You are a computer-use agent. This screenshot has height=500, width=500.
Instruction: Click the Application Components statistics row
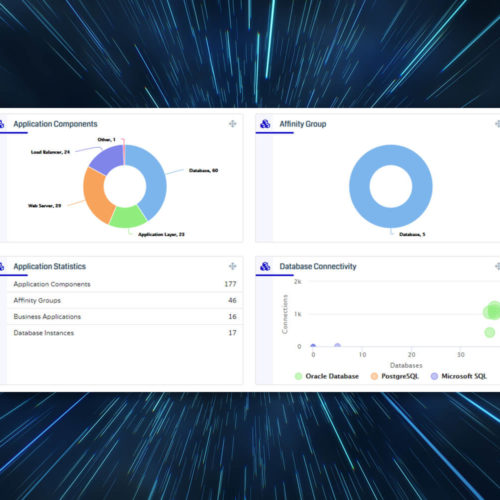(x=125, y=284)
